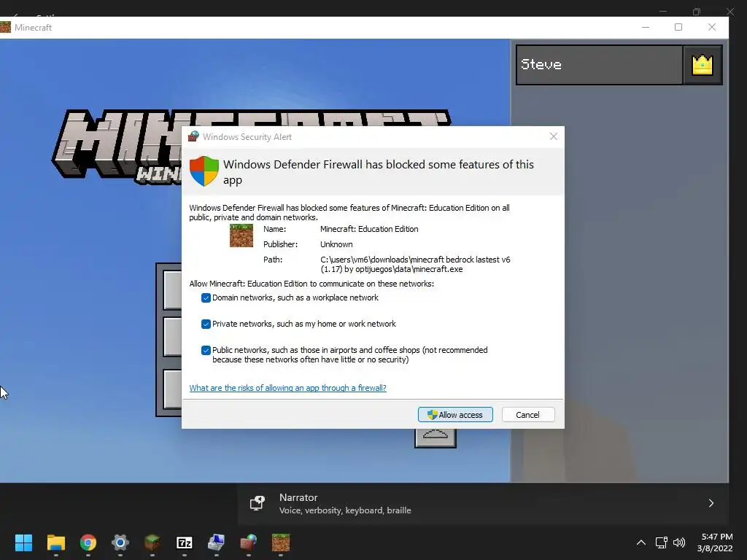747x560 pixels.
Task: Click the Minecraft.exe path text
Action: 415,264
